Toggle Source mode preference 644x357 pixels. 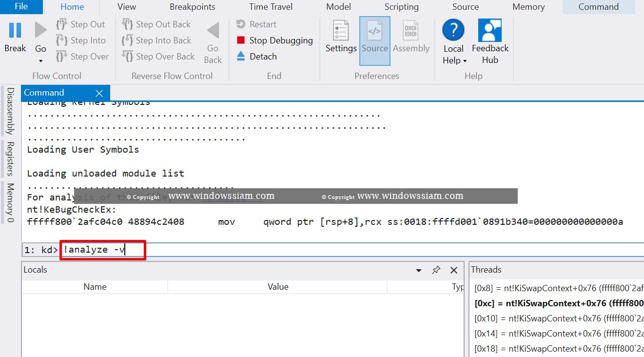pos(375,41)
